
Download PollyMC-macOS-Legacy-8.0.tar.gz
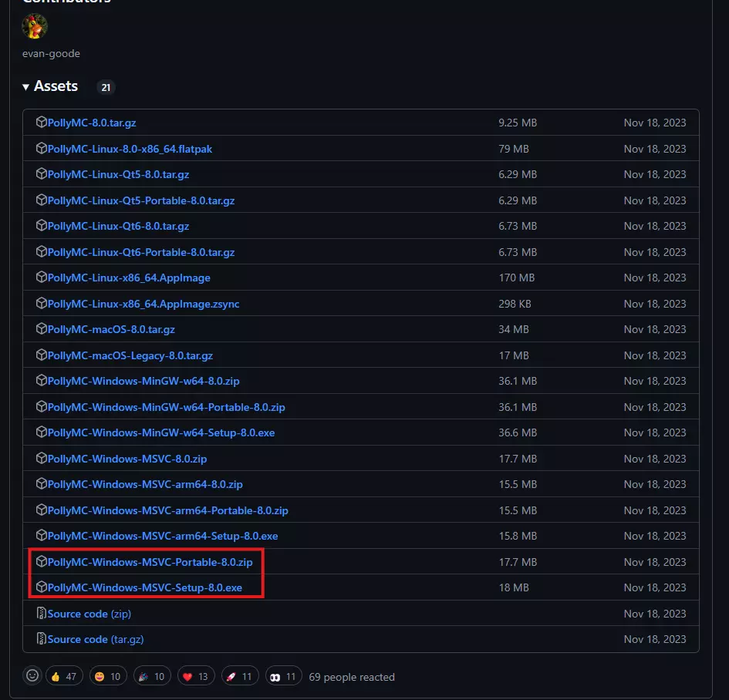pyautogui.click(x=130, y=355)
